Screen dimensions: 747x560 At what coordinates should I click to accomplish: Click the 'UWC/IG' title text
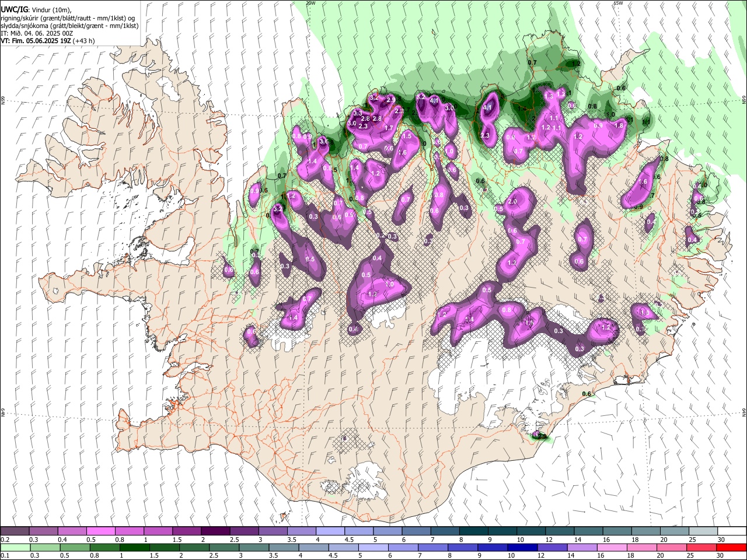[x=14, y=10]
